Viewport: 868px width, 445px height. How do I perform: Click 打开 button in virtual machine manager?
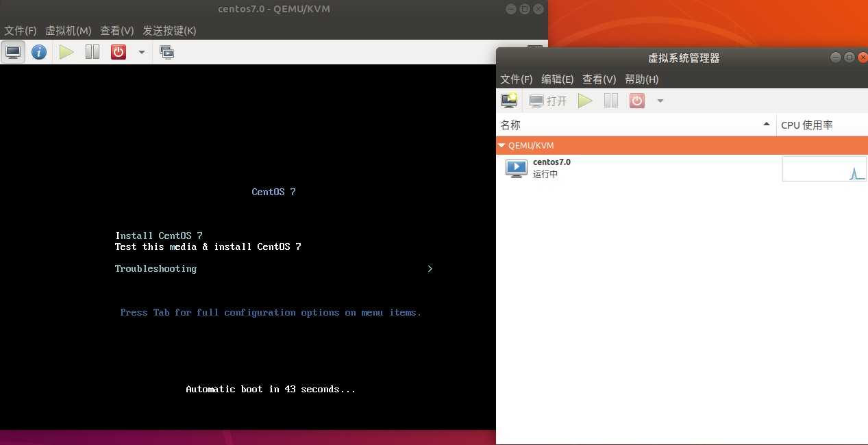[x=548, y=101]
